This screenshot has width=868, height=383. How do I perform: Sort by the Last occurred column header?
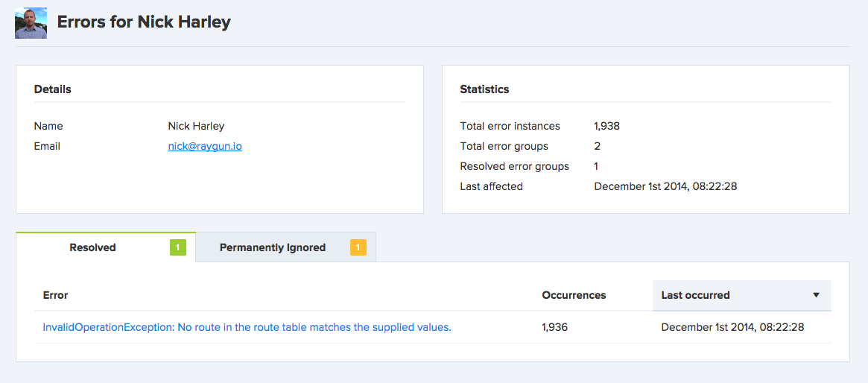[x=695, y=295]
